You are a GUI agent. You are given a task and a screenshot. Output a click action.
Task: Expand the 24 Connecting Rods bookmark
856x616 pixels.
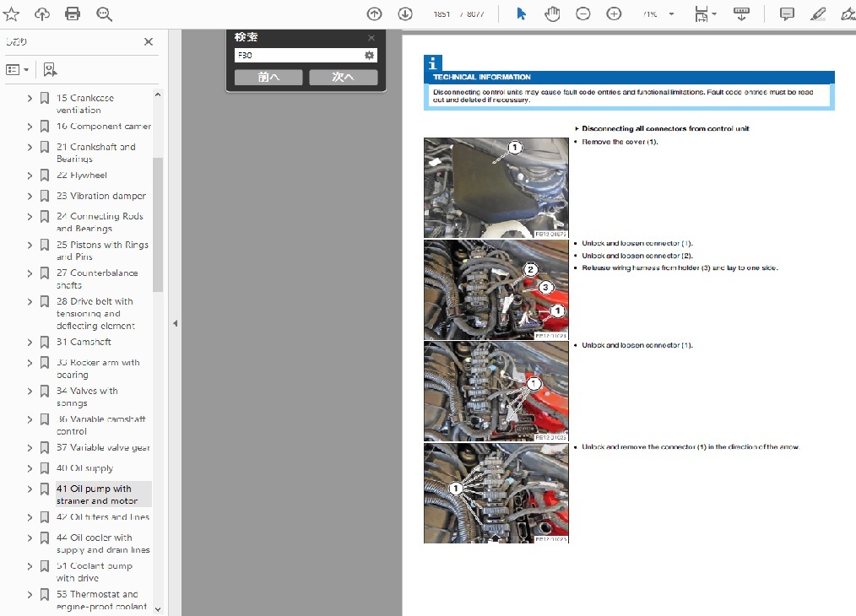[x=30, y=217]
